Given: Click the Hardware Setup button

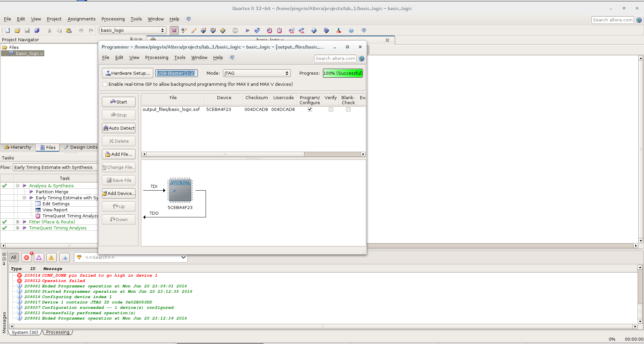Looking at the screenshot, I should click(127, 73).
